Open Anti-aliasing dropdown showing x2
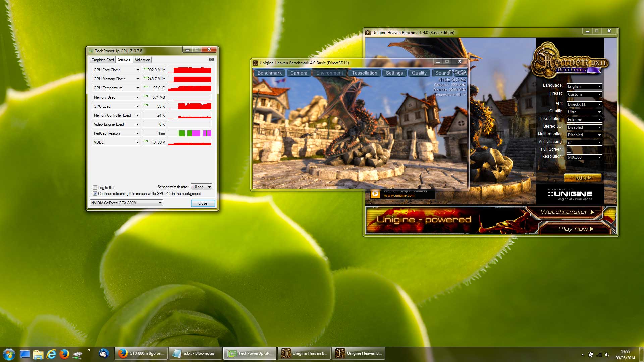This screenshot has width=644, height=362. click(584, 143)
